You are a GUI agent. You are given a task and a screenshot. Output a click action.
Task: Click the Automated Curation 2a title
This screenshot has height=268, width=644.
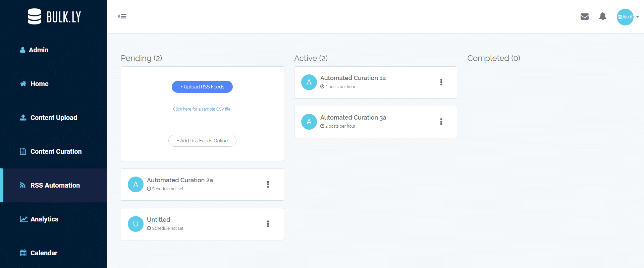tap(180, 180)
